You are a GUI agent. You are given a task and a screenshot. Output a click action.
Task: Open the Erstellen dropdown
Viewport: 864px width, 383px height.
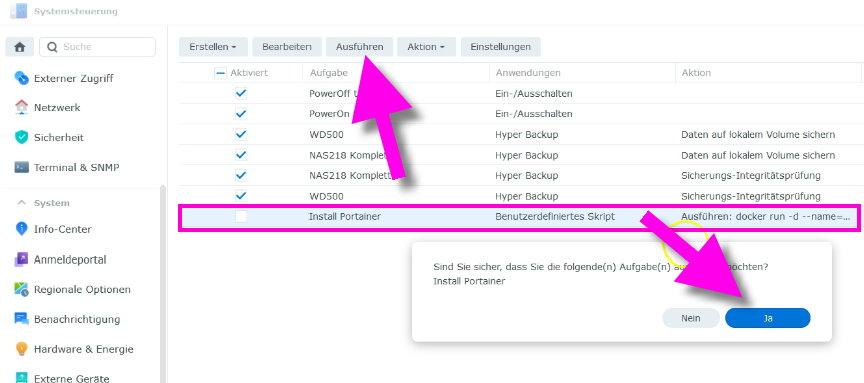click(213, 47)
